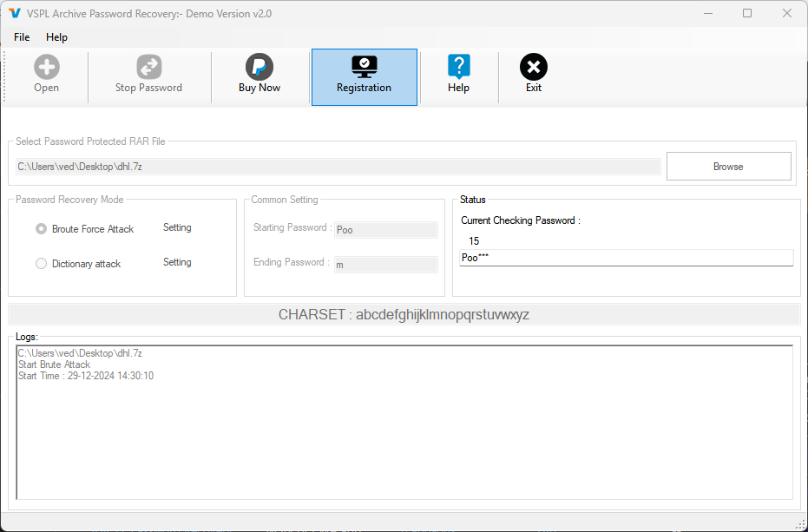Select the Buy Now icon

[259, 74]
